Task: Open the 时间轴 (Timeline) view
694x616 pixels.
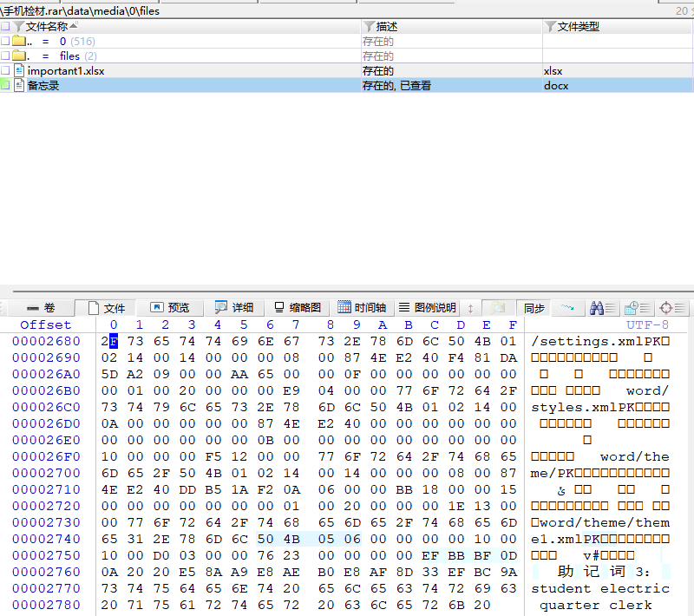Action: (x=363, y=308)
